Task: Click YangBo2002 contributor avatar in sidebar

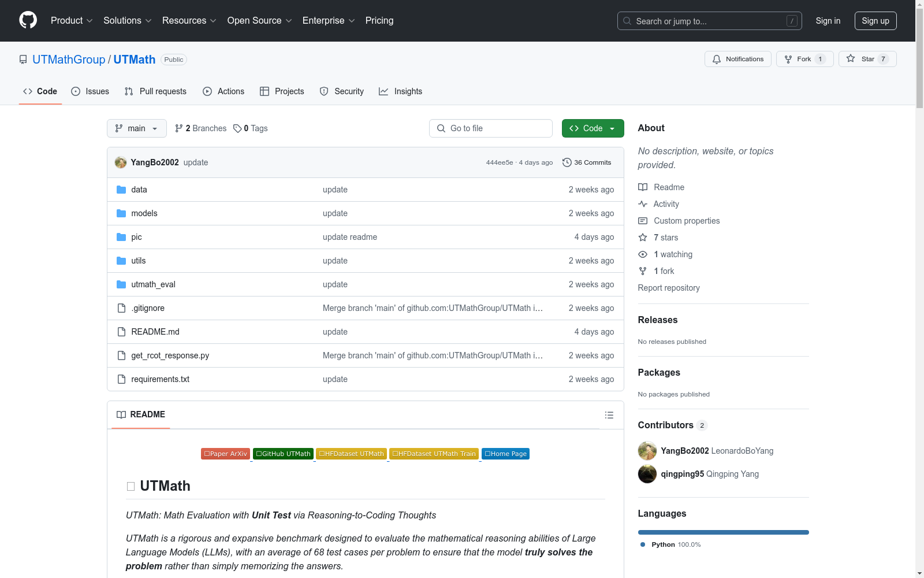Action: pyautogui.click(x=647, y=451)
